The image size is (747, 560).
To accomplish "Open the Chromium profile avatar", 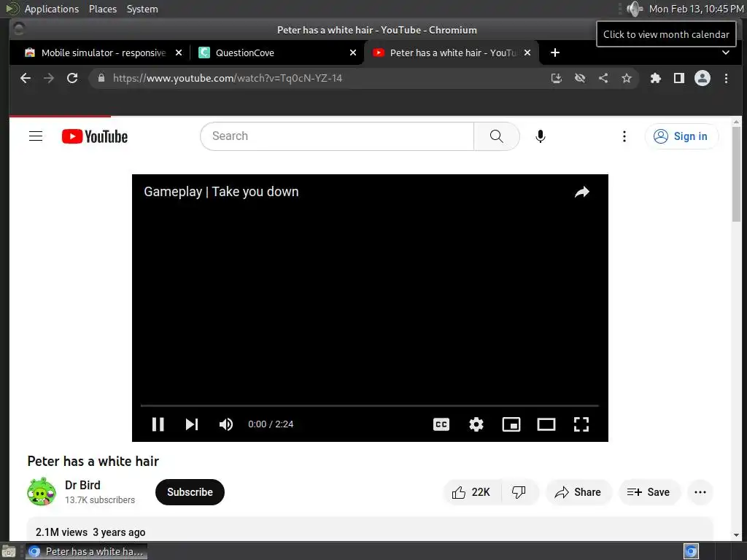I will click(703, 78).
